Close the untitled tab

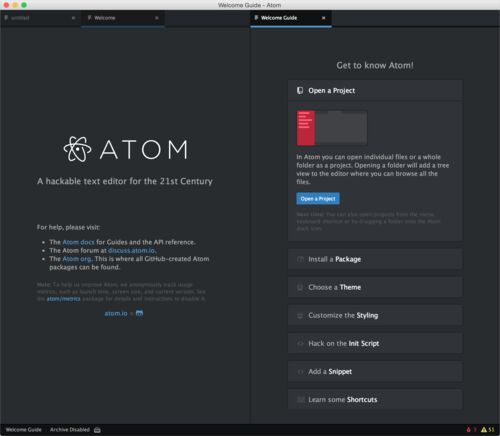[73, 18]
